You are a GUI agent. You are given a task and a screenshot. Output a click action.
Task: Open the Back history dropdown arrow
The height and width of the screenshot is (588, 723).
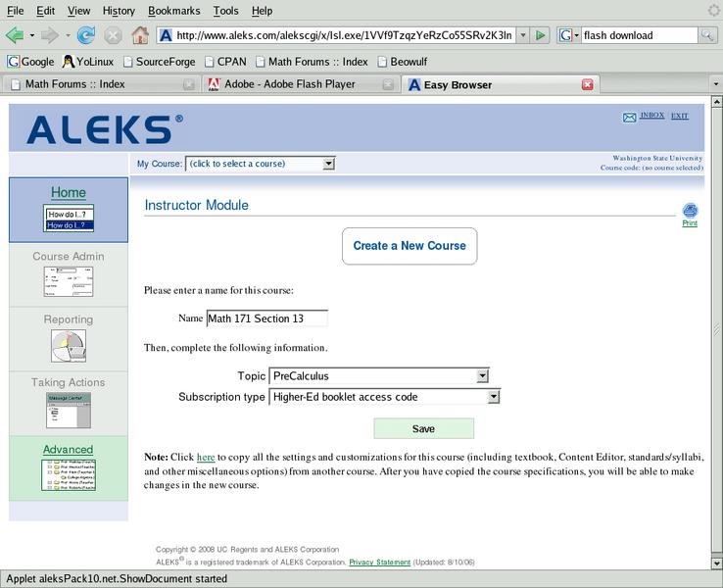point(31,35)
